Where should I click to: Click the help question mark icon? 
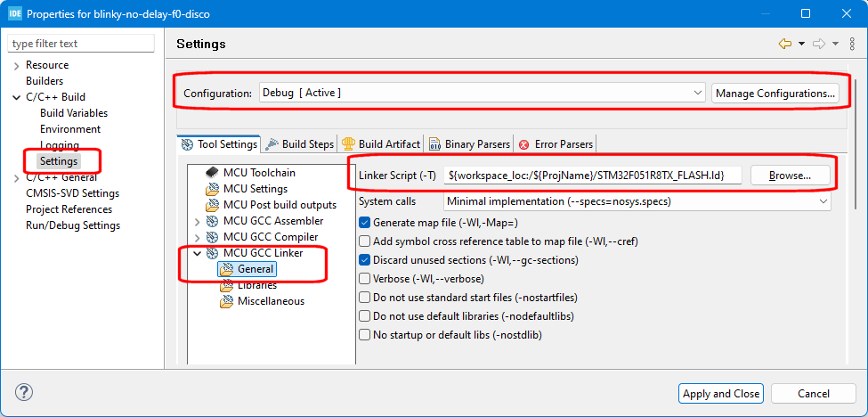point(24,393)
